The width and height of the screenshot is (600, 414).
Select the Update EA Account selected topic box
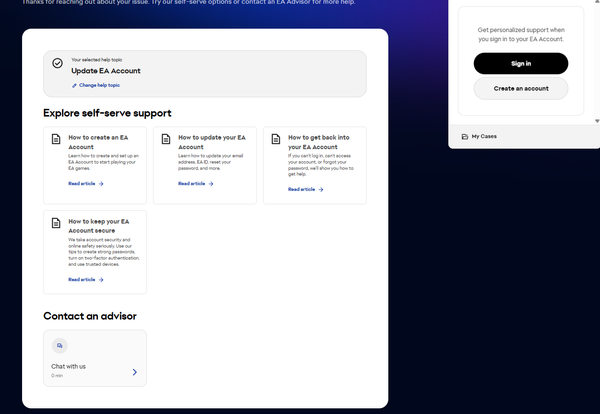click(x=205, y=72)
